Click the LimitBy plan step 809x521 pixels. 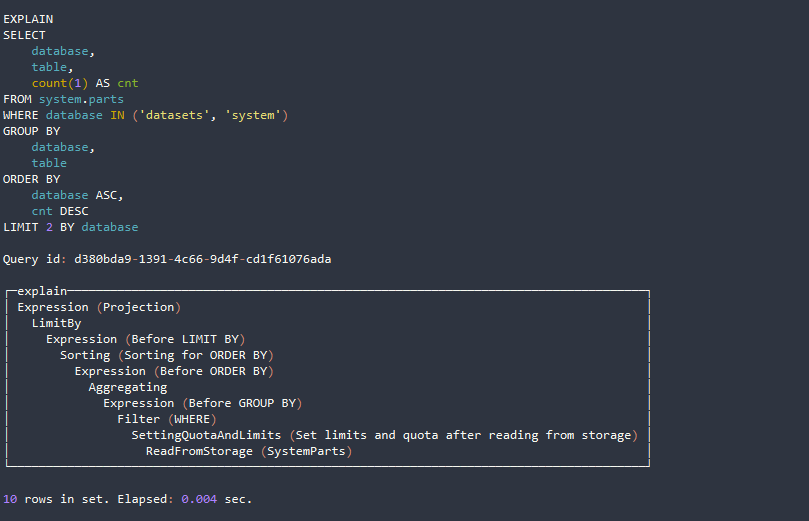pyautogui.click(x=56, y=323)
